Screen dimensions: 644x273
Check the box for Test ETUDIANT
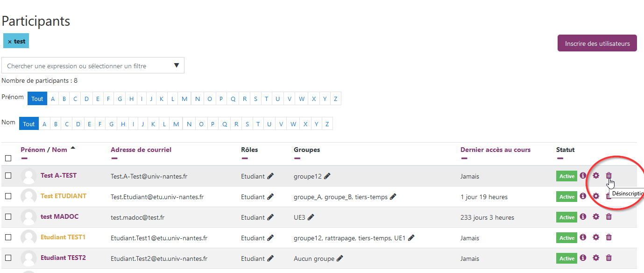[x=8, y=196]
